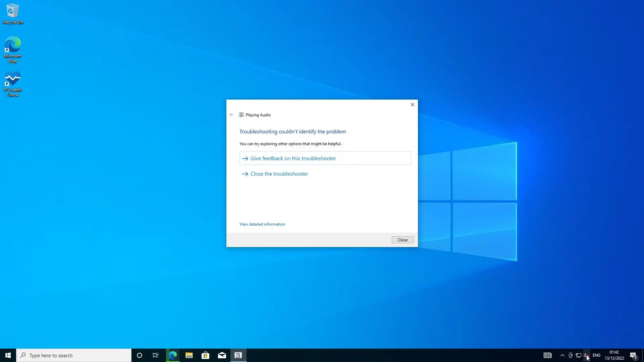
Task: Open the notification Action Center
Action: coord(633,355)
